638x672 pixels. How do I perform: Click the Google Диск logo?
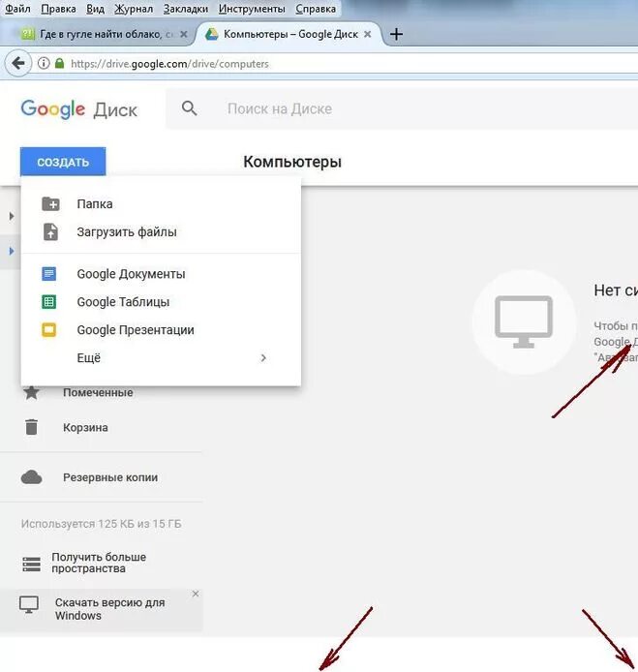78,109
